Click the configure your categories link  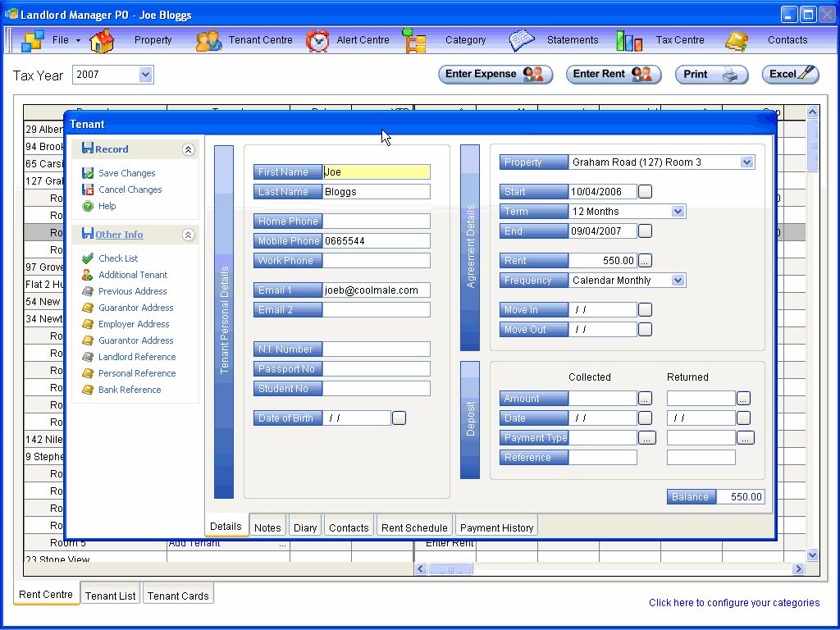pyautogui.click(x=733, y=603)
